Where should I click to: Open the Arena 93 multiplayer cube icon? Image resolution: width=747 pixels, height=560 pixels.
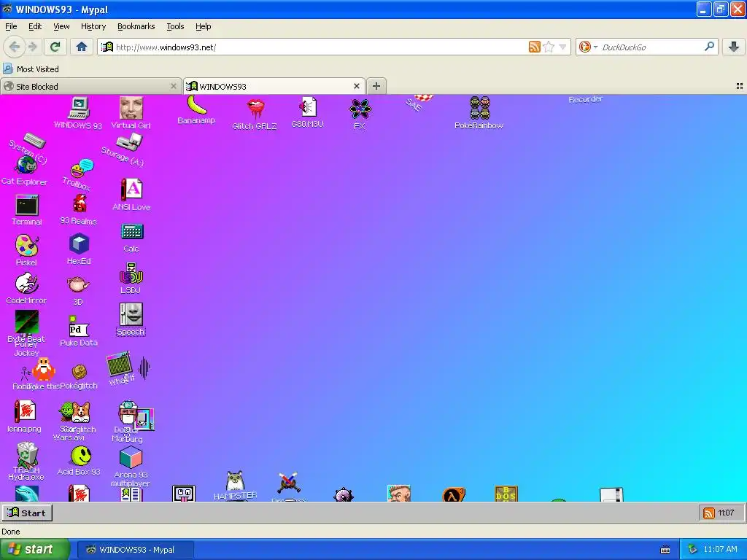click(x=131, y=458)
